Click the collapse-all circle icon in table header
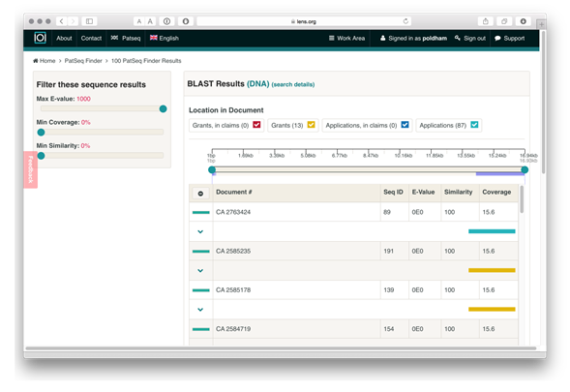The image size is (570, 392). pyautogui.click(x=200, y=194)
